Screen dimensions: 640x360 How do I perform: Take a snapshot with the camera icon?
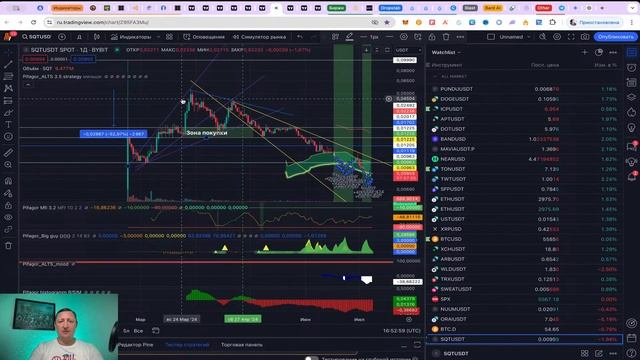(585, 37)
